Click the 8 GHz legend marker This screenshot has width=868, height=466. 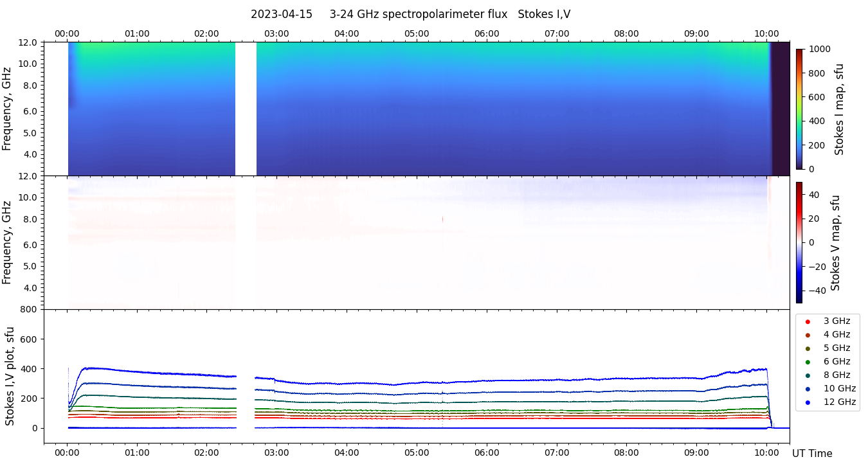(x=808, y=375)
